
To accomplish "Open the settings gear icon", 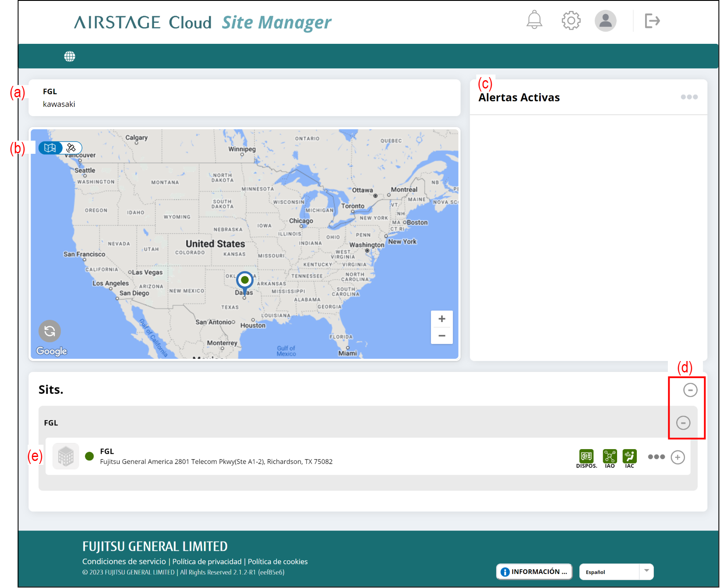I will coord(571,20).
